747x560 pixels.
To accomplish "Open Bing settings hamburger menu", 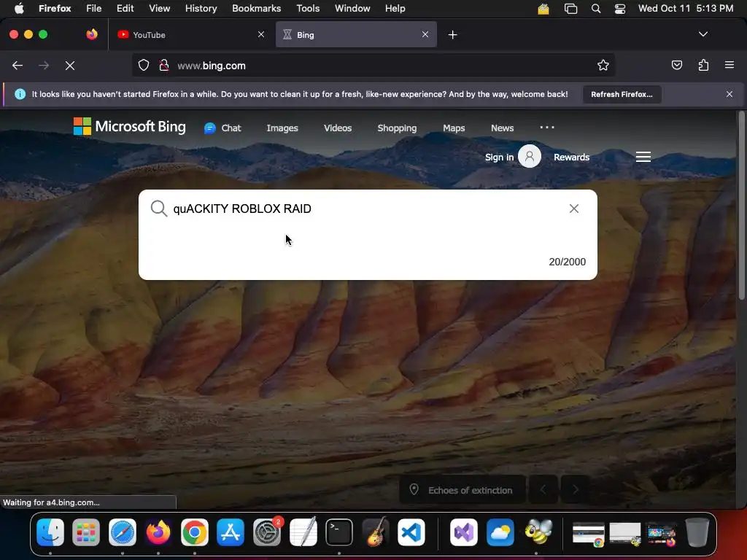I will [643, 157].
